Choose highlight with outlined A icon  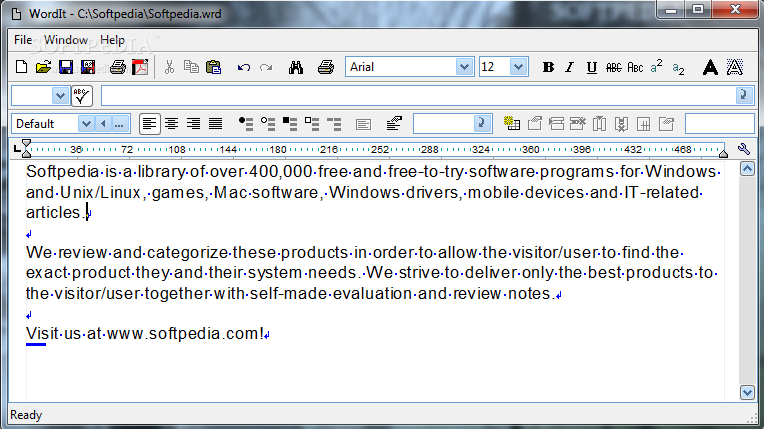click(735, 67)
